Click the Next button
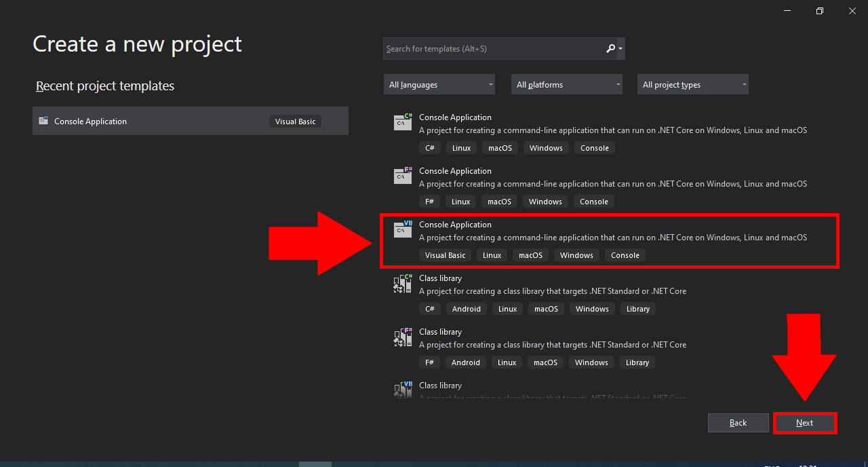 tap(805, 423)
